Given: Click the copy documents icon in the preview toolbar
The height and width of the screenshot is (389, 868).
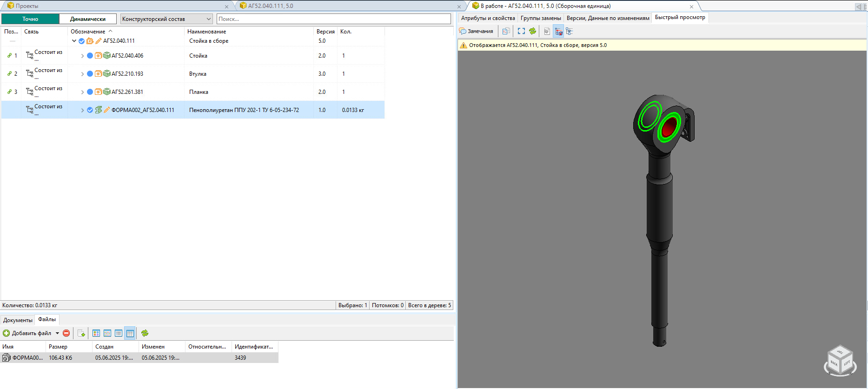Looking at the screenshot, I should pos(506,31).
